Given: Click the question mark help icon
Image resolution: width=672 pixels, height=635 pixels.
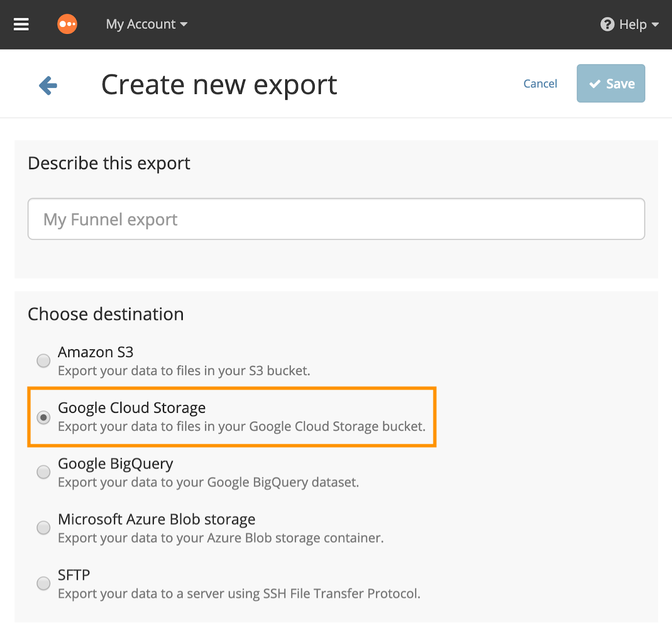Looking at the screenshot, I should pos(607,24).
